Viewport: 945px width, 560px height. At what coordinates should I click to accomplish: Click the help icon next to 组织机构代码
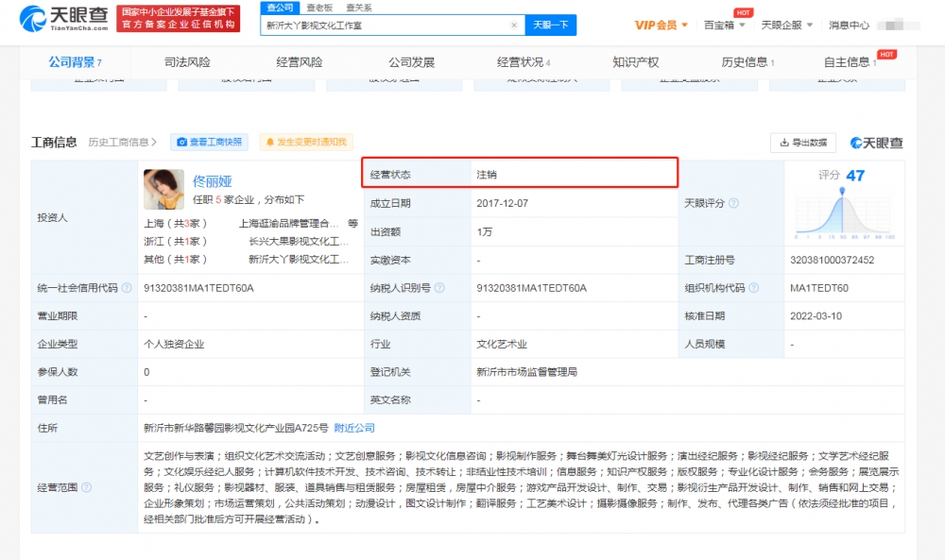pyautogui.click(x=753, y=288)
